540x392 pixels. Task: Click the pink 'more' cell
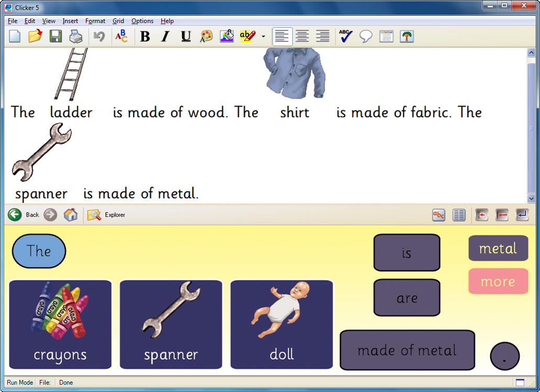(x=498, y=281)
